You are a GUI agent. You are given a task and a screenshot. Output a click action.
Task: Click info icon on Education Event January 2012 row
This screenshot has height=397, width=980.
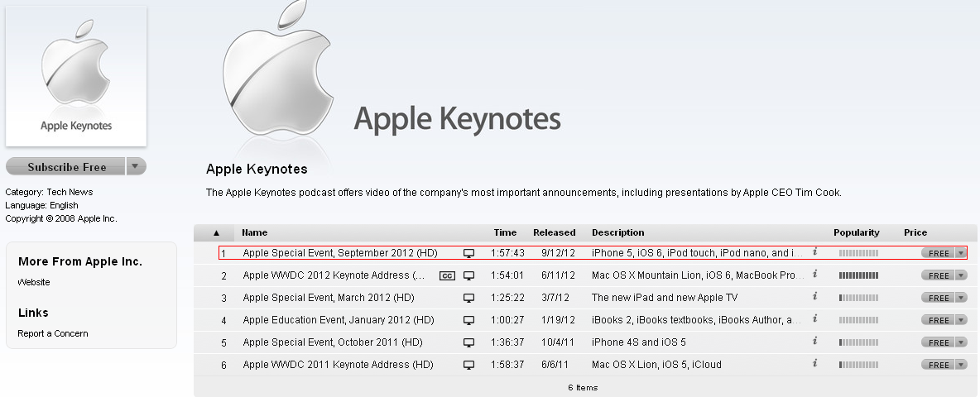coord(814,319)
